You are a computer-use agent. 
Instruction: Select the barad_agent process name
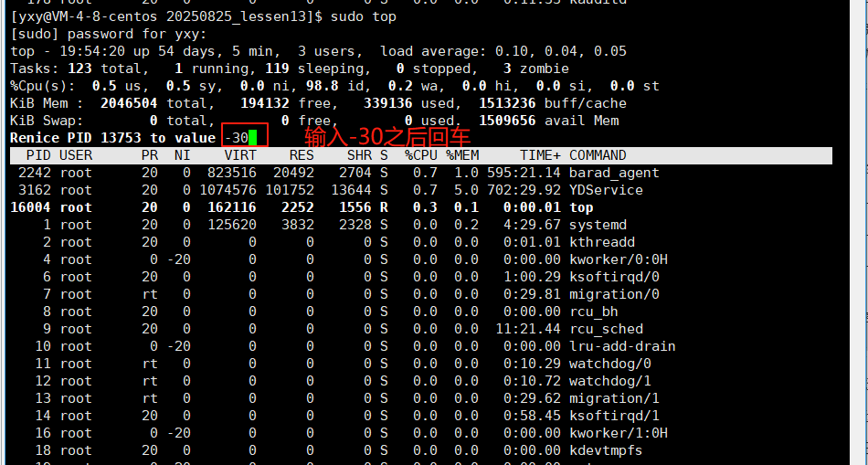tap(615, 173)
